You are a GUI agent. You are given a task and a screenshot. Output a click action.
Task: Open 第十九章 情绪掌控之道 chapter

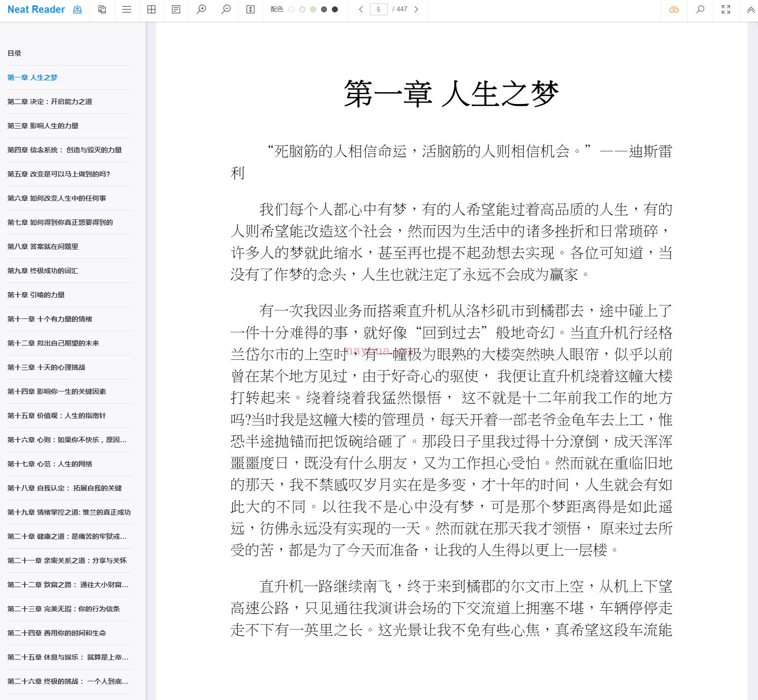pyautogui.click(x=70, y=512)
